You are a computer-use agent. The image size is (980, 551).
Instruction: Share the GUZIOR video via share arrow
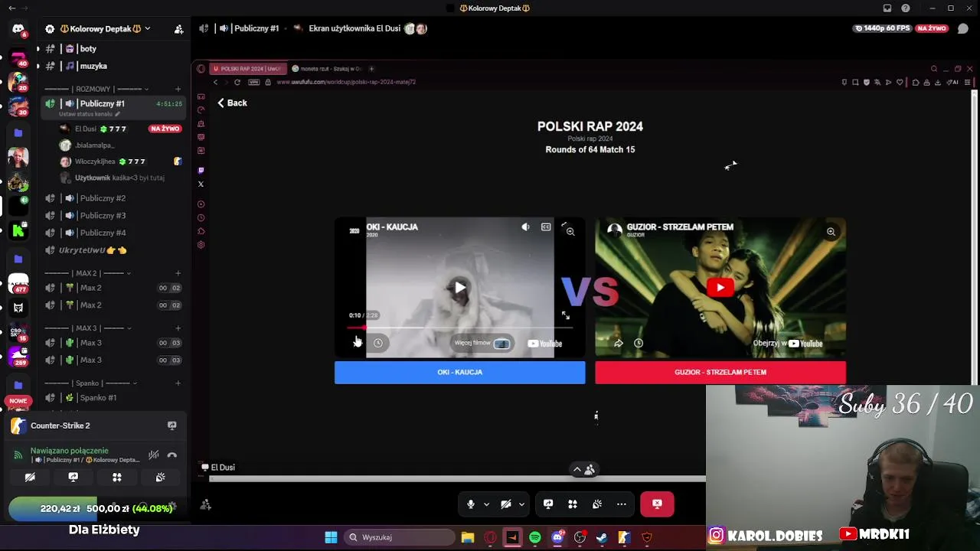[619, 343]
